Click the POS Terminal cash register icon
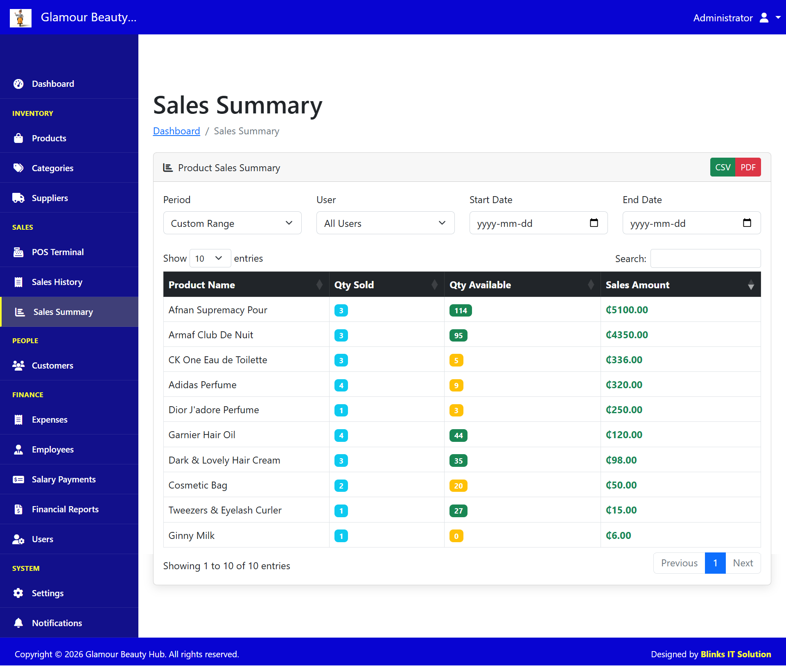Image resolution: width=786 pixels, height=672 pixels. coord(18,252)
